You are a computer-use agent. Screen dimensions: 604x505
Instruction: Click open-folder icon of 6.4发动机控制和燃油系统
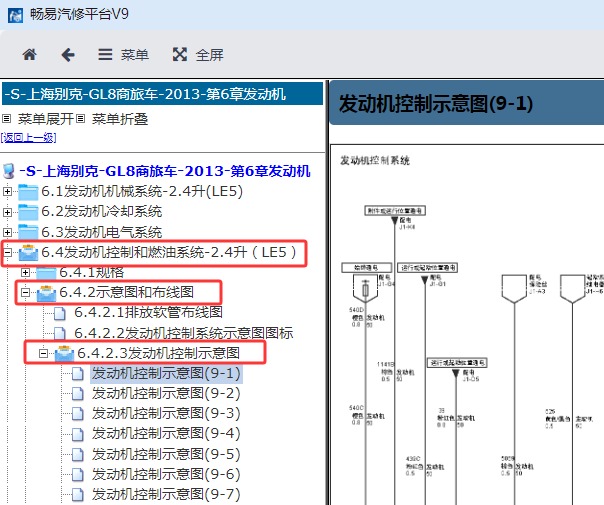coord(28,252)
